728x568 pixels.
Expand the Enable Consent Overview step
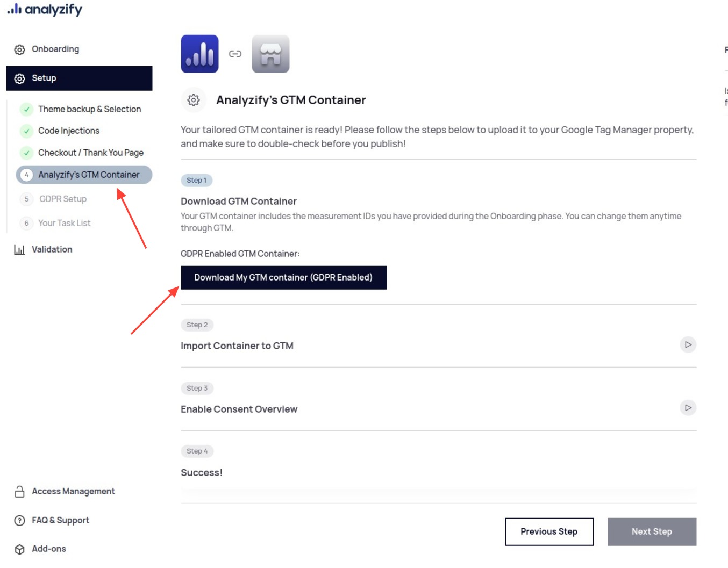point(688,408)
